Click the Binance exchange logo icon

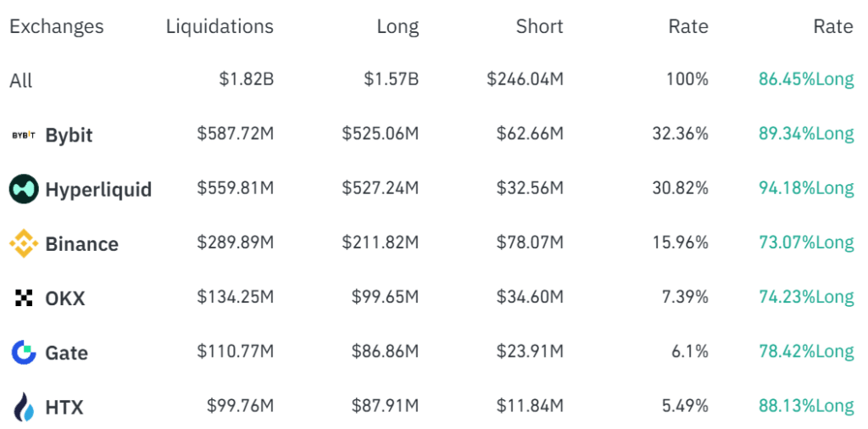coord(24,244)
